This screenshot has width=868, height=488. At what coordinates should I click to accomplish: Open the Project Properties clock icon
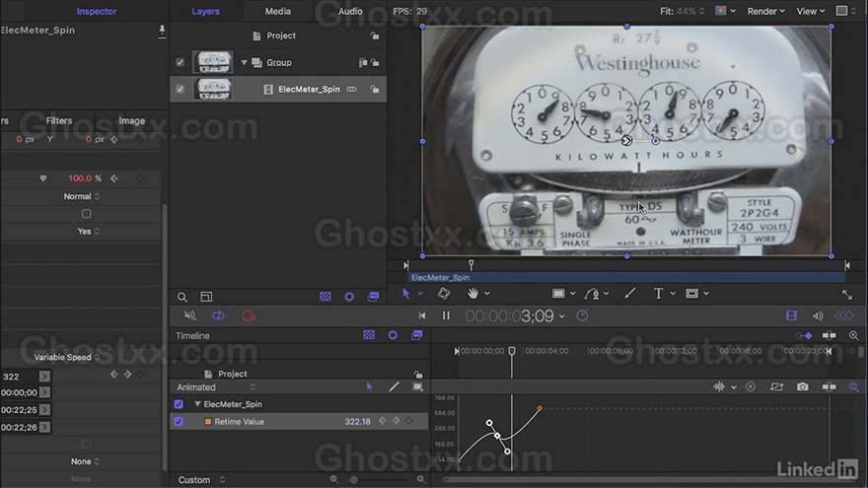pos(582,315)
